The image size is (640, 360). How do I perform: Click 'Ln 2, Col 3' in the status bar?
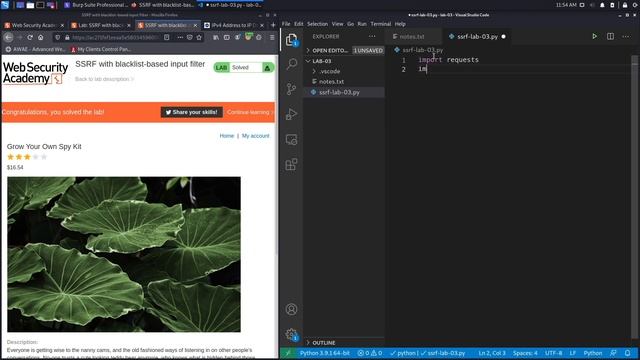click(492, 353)
